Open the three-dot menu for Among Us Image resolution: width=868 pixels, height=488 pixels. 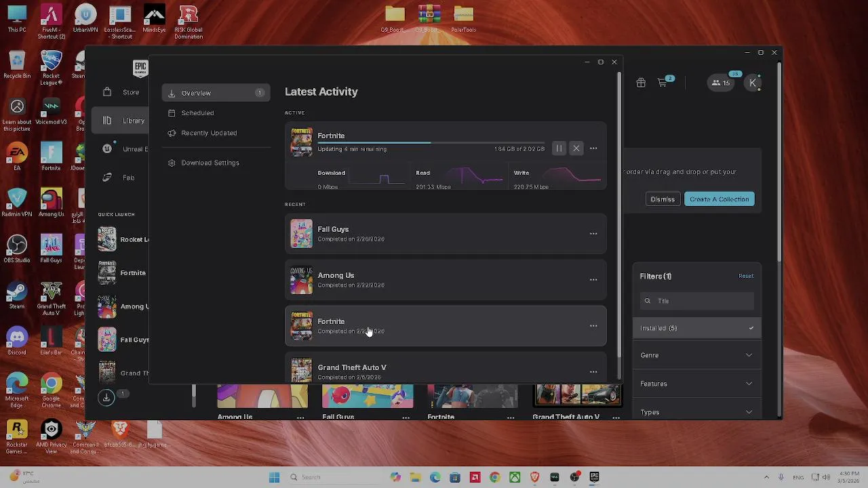pyautogui.click(x=593, y=280)
